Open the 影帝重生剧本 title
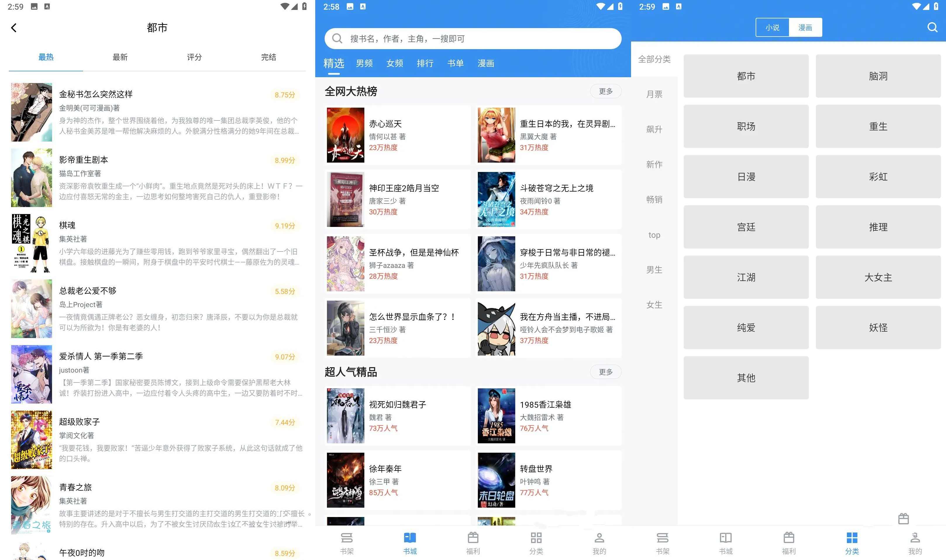The height and width of the screenshot is (560, 946). (83, 160)
